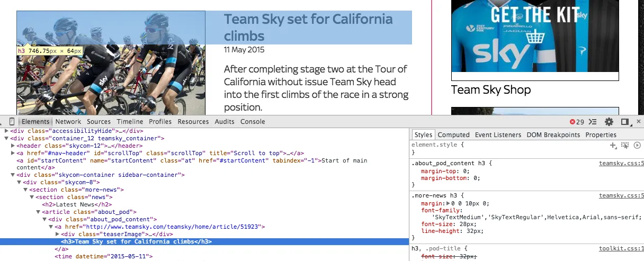The width and height of the screenshot is (644, 261).
Task: Click the red error count indicator
Action: [577, 122]
